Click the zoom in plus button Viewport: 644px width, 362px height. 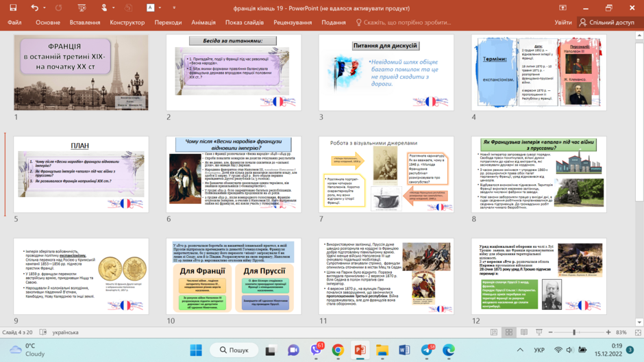click(x=608, y=332)
